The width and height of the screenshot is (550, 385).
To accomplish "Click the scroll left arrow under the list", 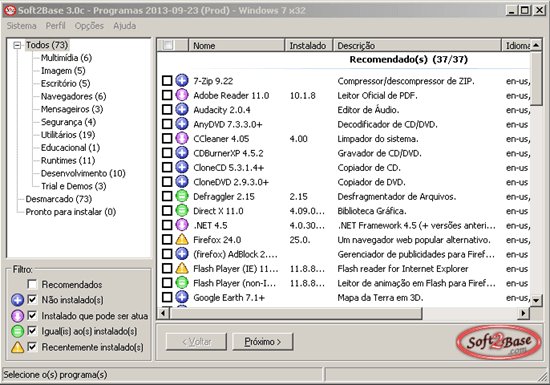I will tap(163, 313).
